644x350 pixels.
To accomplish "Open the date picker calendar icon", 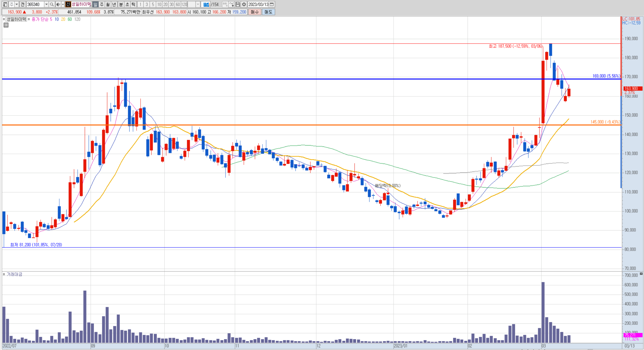I will tap(272, 4).
